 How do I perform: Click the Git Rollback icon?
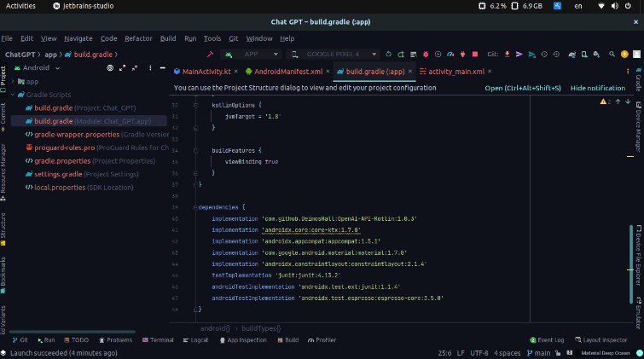(556, 55)
